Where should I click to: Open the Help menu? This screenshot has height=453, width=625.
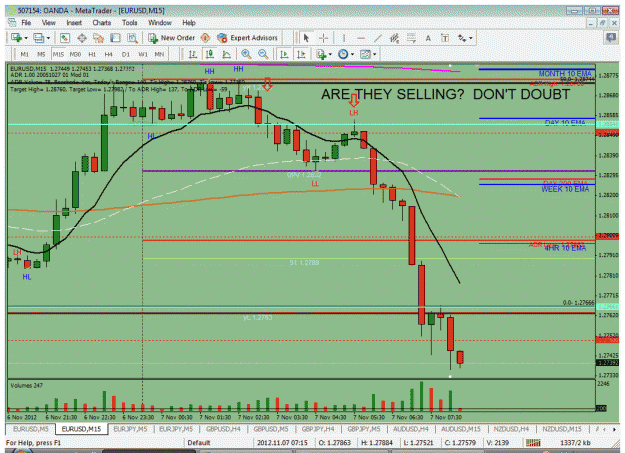pyautogui.click(x=189, y=23)
